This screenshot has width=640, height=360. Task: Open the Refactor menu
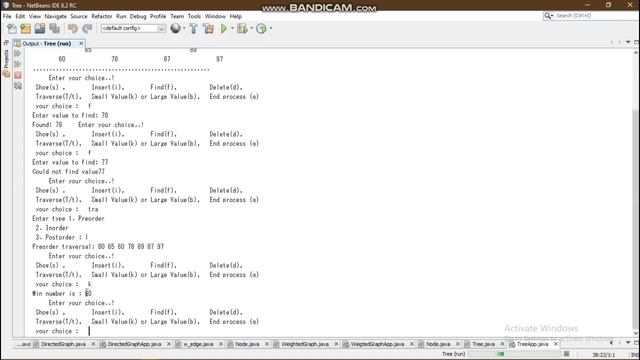pos(102,16)
